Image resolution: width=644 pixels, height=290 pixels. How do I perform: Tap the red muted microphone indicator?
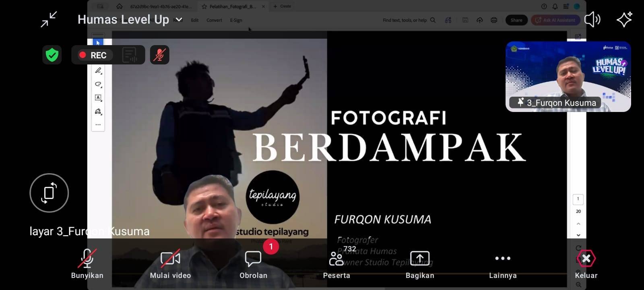pyautogui.click(x=159, y=55)
